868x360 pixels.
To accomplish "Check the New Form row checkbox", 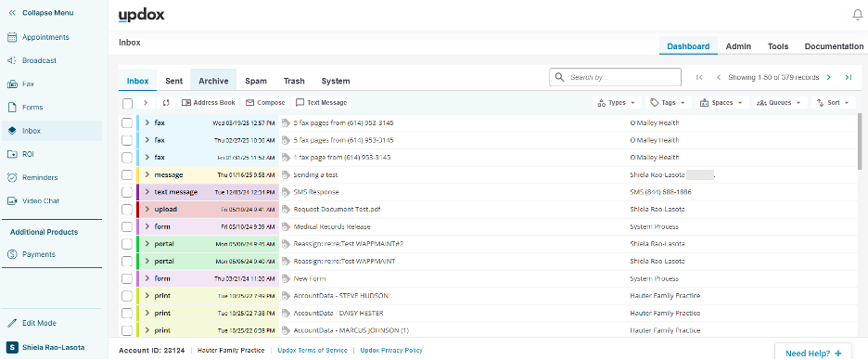I will click(x=127, y=278).
